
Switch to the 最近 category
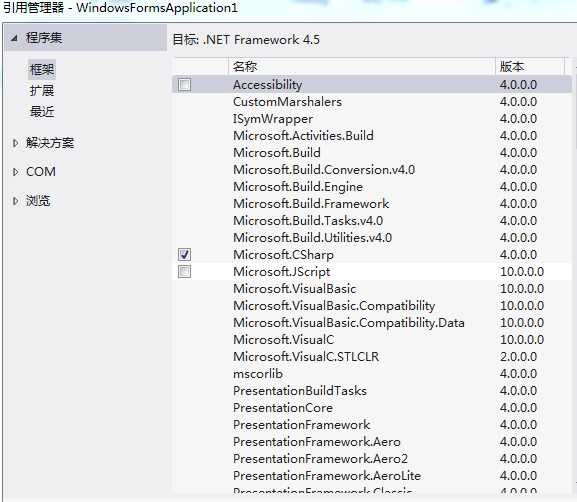42,112
